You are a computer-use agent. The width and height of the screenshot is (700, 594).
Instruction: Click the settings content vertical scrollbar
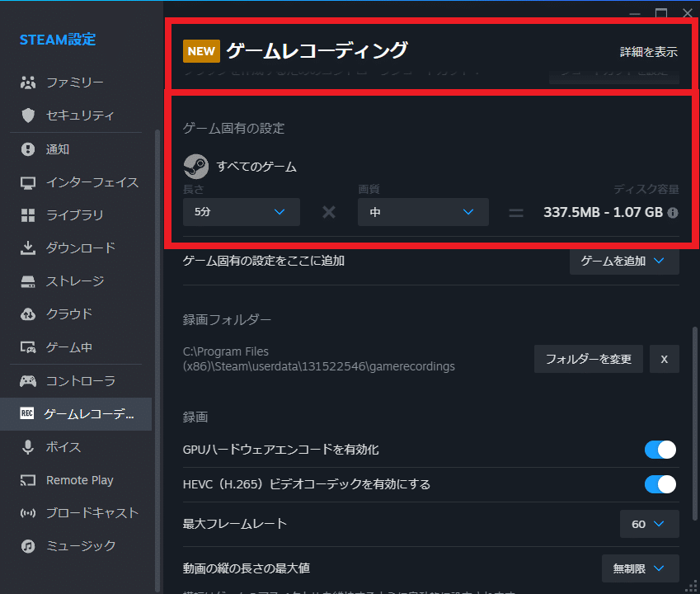[x=695, y=423]
